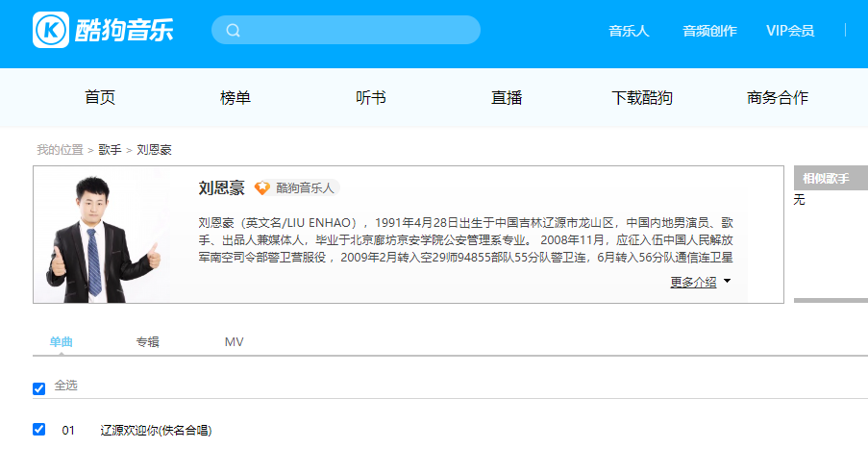This screenshot has height=473, width=868.
Task: Click the 刘恩豪 artist photo thumbnail
Action: (x=102, y=236)
